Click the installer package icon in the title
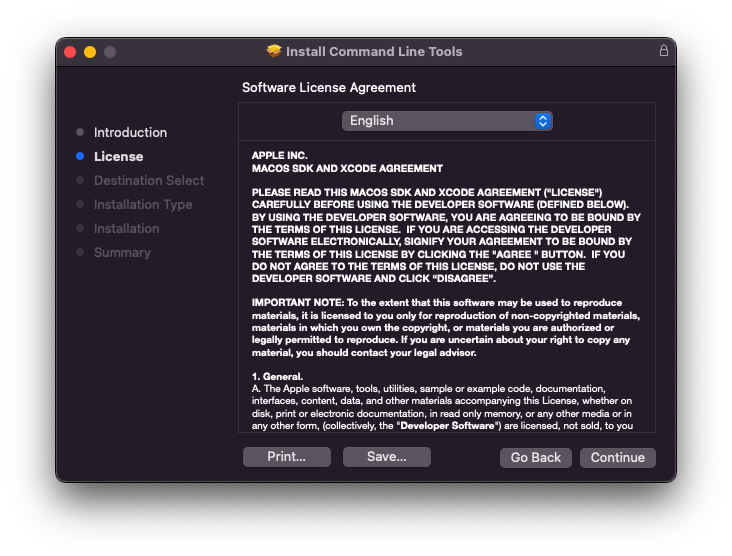732x556 pixels. pyautogui.click(x=274, y=51)
